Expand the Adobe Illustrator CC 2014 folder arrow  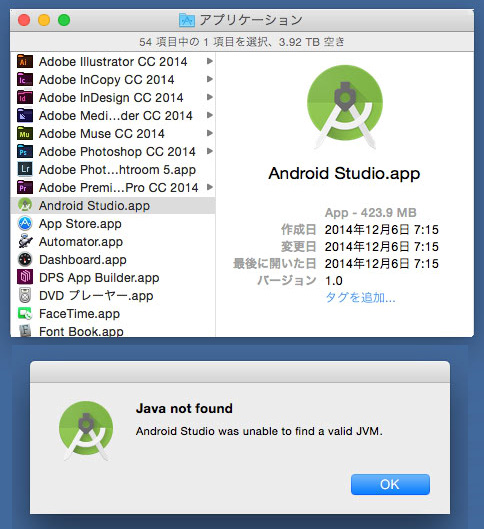(x=210, y=61)
